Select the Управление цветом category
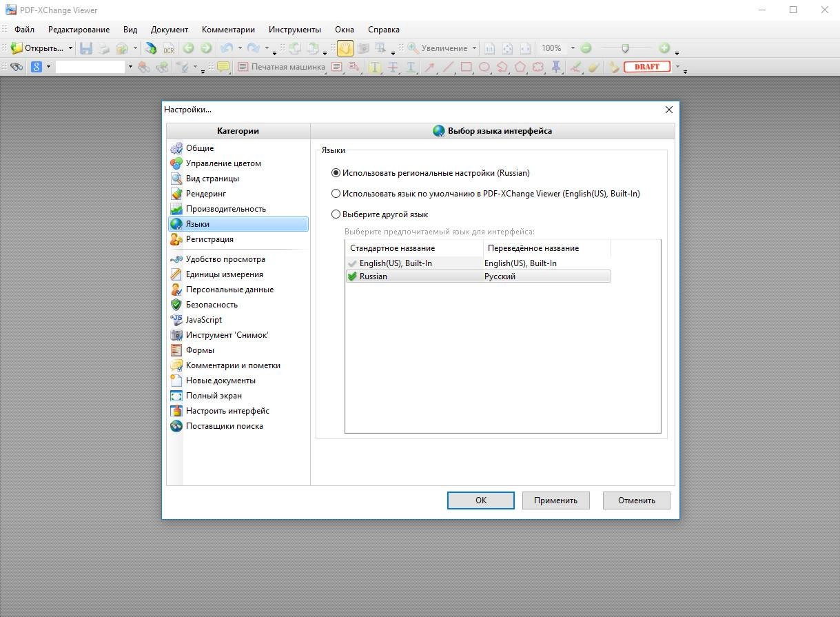Image resolution: width=840 pixels, height=617 pixels. click(x=238, y=163)
